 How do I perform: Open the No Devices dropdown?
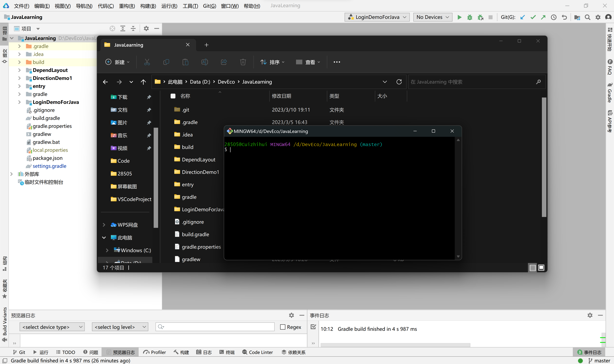point(433,17)
